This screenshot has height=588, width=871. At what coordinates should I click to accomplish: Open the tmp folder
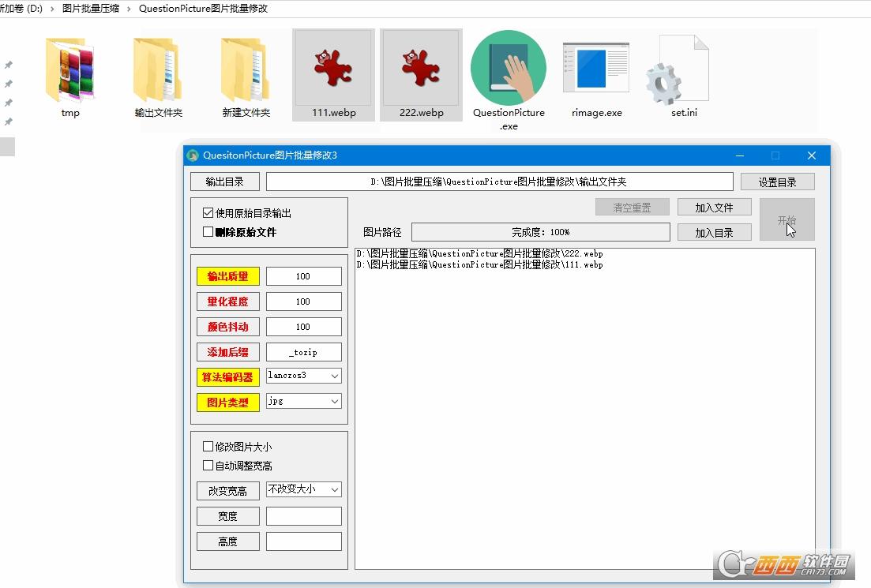(x=70, y=73)
